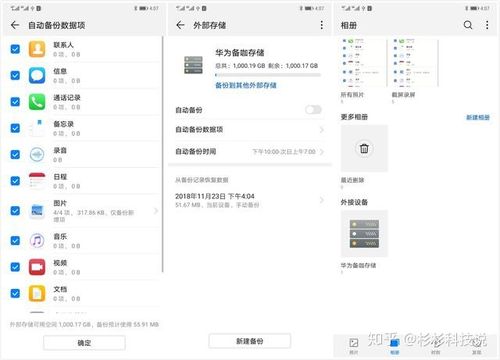Tap the storage usage progress bar
The height and width of the screenshot is (360, 500).
pyautogui.click(x=268, y=75)
